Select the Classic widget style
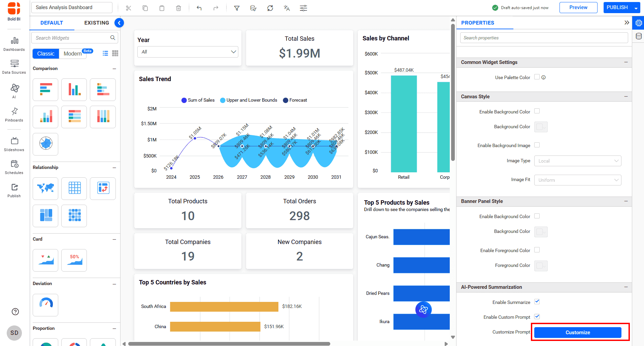 point(46,54)
